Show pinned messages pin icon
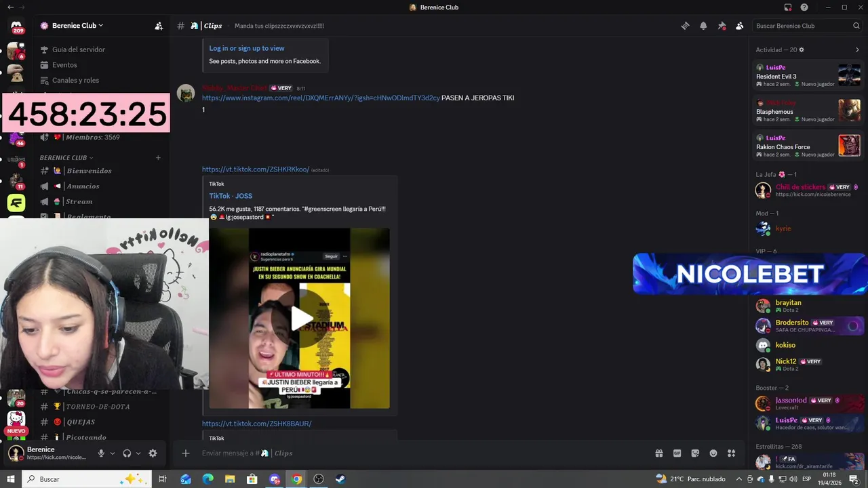This screenshot has height=488, width=868. point(722,26)
